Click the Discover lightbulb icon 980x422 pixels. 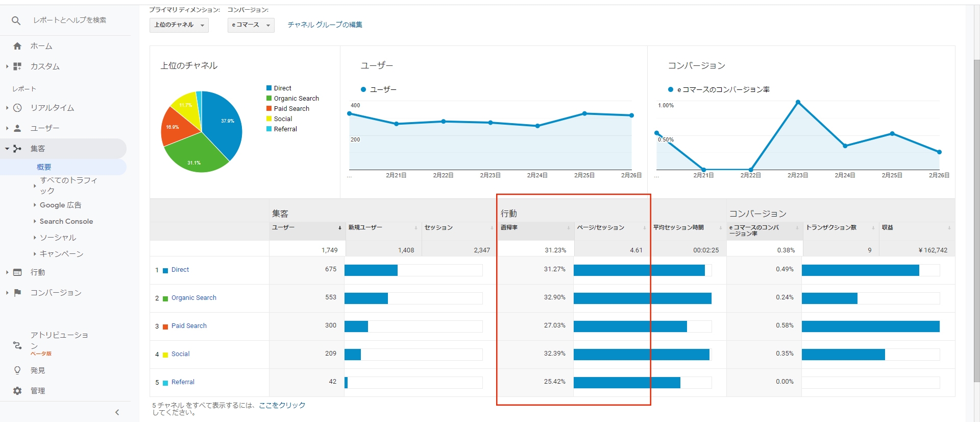pos(17,370)
